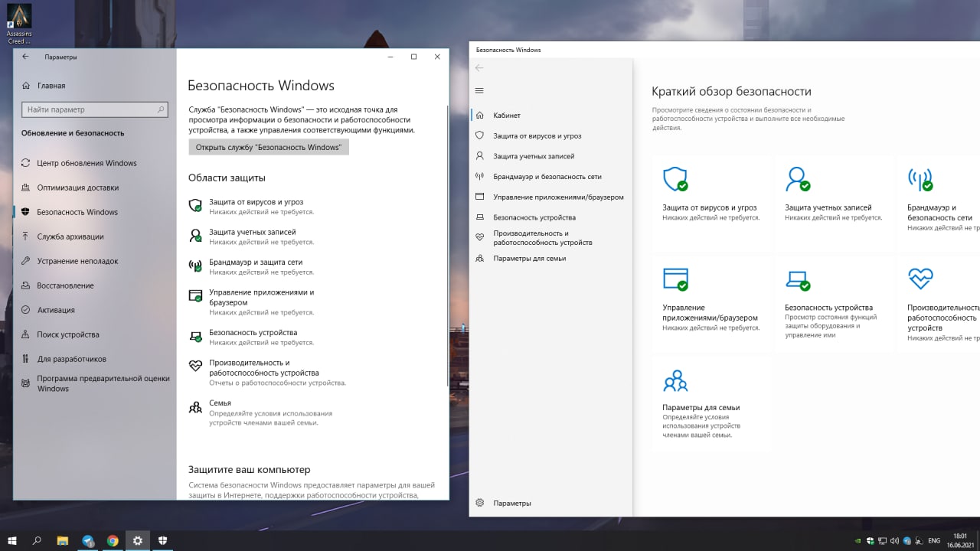Open Защита учетных записей overview tile
This screenshot has width=980, height=551.
click(835, 203)
